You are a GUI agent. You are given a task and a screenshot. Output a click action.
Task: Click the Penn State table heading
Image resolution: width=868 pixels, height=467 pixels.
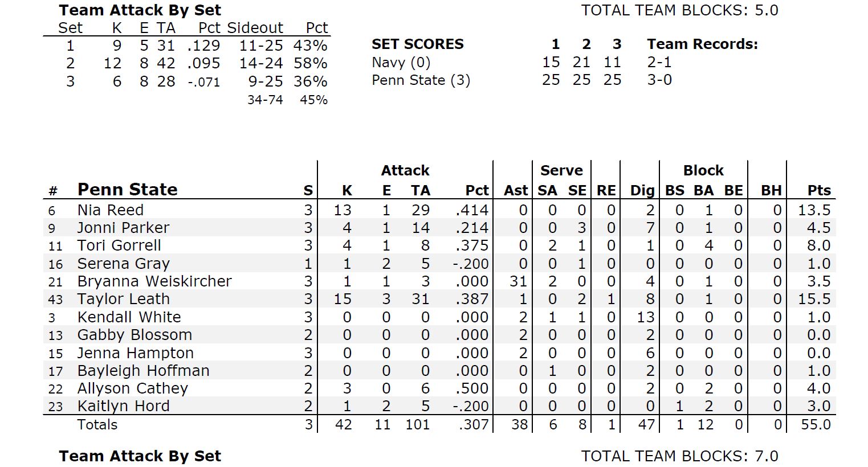pyautogui.click(x=128, y=190)
